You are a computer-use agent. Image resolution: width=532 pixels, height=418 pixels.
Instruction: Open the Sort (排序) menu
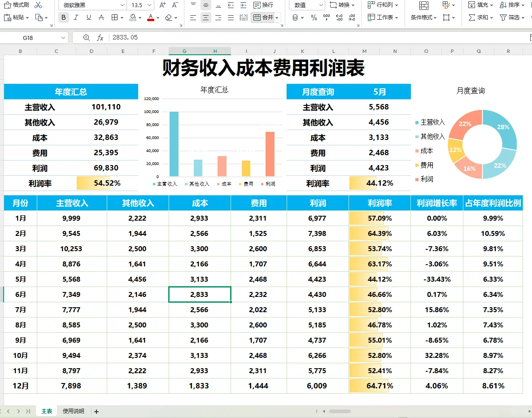pos(512,5)
